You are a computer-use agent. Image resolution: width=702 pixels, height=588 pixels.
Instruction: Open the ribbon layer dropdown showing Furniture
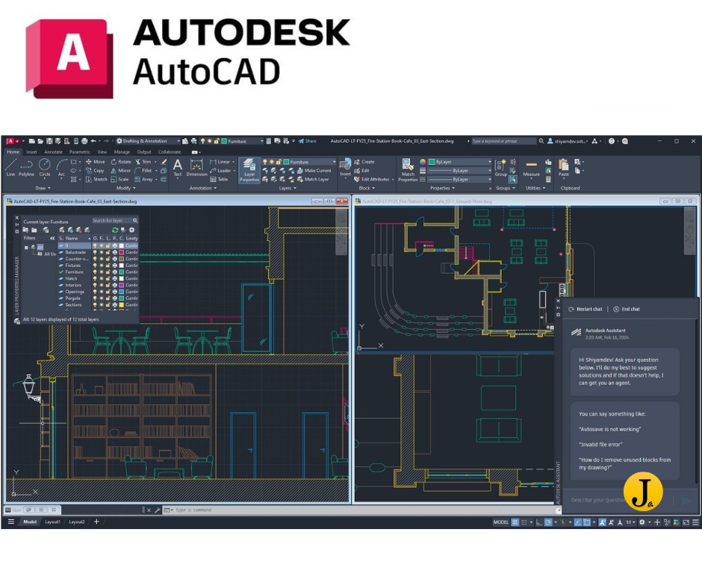pos(299,162)
